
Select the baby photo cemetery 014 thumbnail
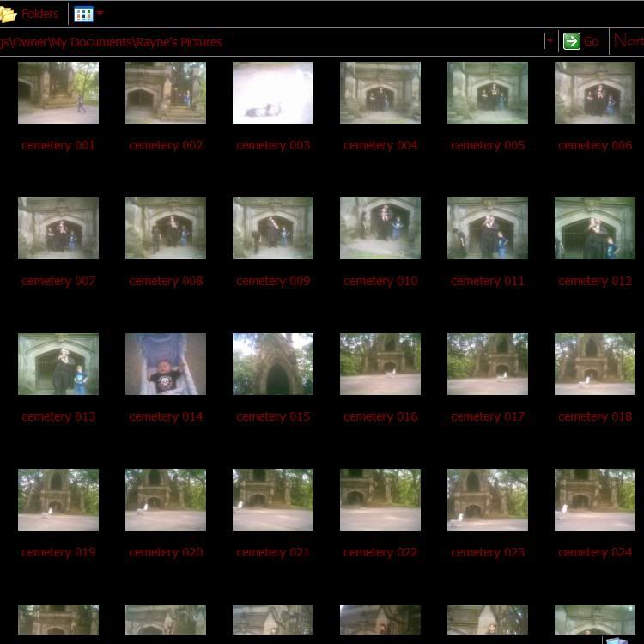pyautogui.click(x=166, y=364)
